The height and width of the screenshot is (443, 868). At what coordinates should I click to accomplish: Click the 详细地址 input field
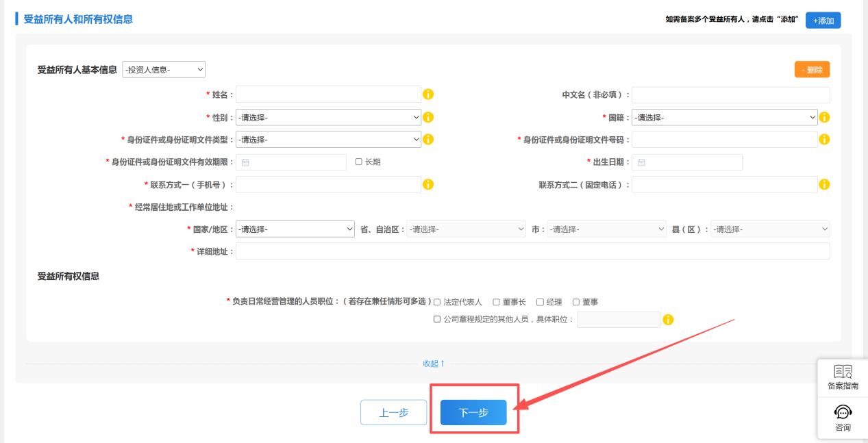[532, 251]
